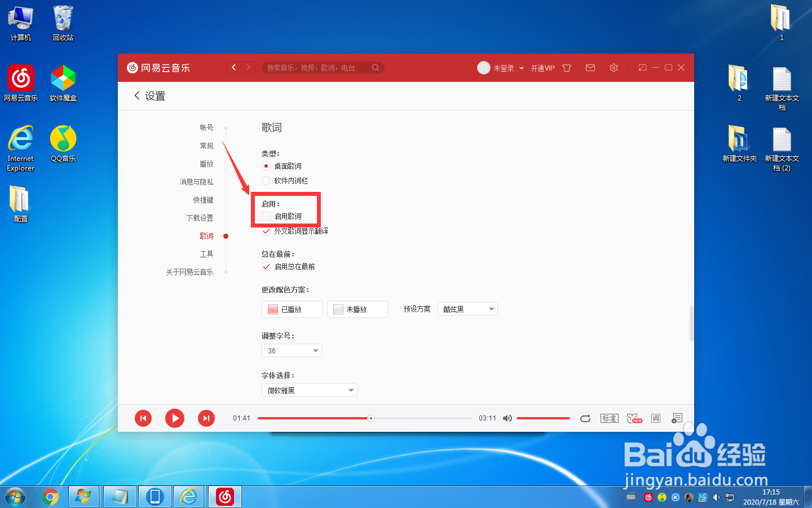Screen dimensions: 812x508
Task: Click the settings page vertical scrollbar
Action: click(691, 323)
